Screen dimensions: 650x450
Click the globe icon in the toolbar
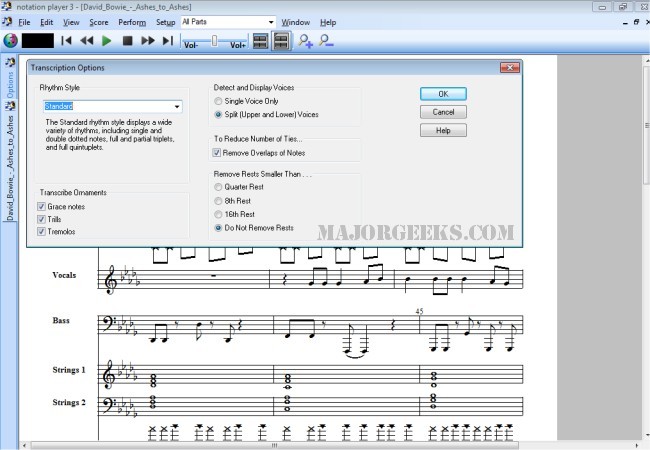(x=10, y=41)
